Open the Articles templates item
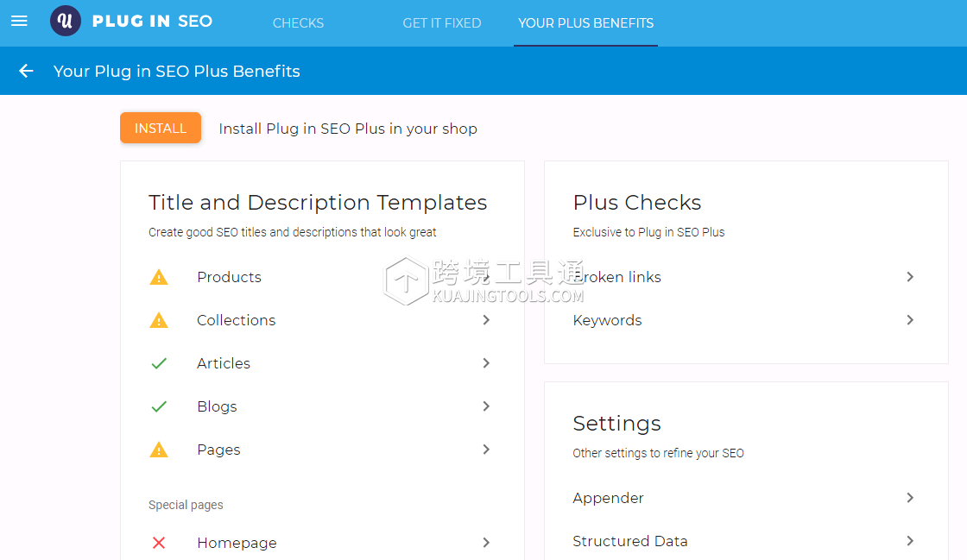This screenshot has height=560, width=967. pos(224,363)
